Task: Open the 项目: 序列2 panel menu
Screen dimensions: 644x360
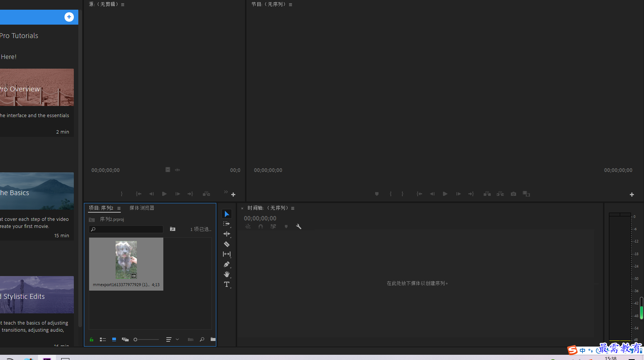Action: [x=119, y=208]
